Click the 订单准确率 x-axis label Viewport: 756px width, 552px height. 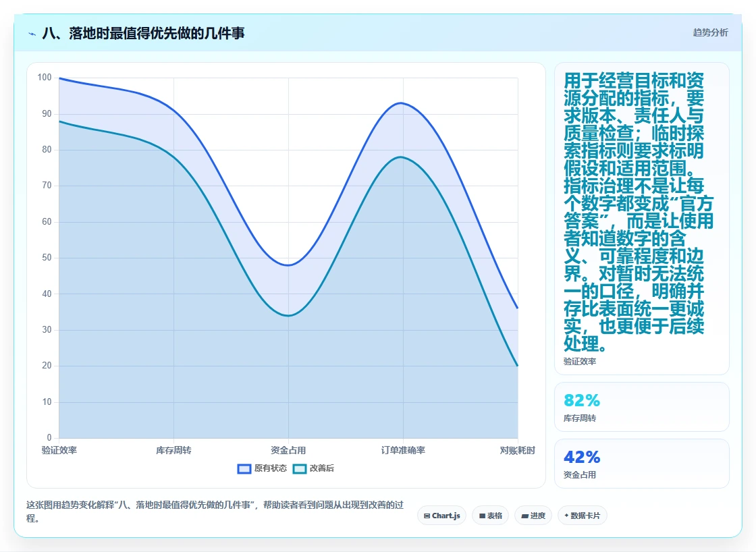click(403, 450)
